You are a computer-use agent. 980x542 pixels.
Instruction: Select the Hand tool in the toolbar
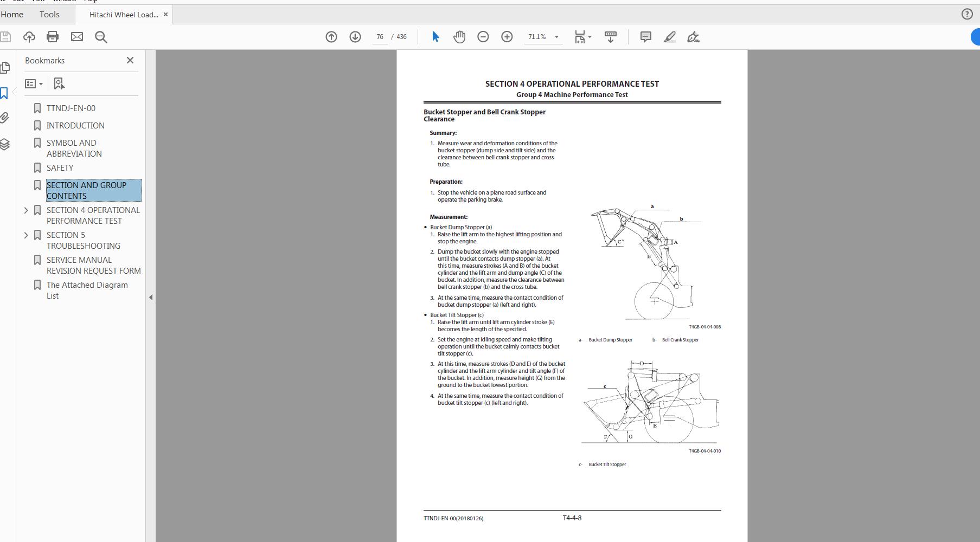(459, 37)
